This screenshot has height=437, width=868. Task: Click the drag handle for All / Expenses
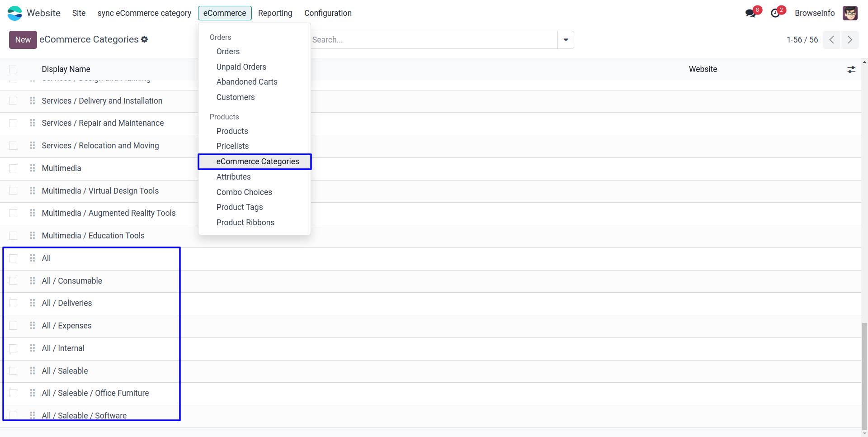(33, 326)
